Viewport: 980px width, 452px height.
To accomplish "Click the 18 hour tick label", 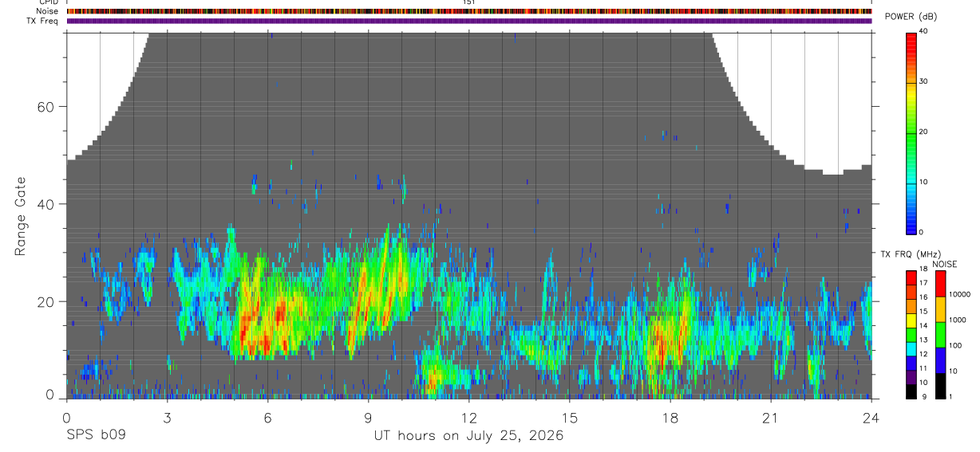I will [670, 419].
